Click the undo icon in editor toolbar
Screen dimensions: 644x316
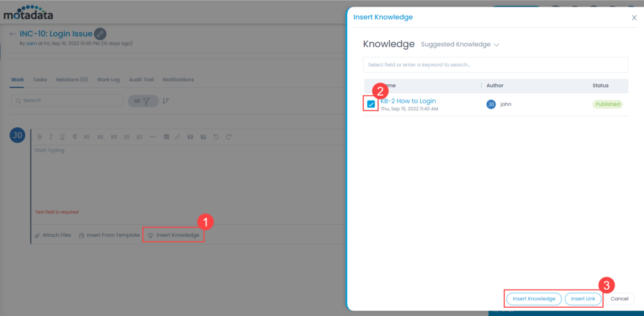216,137
